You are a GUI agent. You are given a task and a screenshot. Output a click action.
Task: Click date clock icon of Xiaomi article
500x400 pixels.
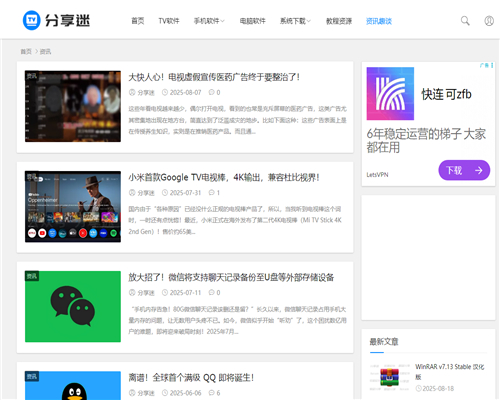tap(165, 193)
